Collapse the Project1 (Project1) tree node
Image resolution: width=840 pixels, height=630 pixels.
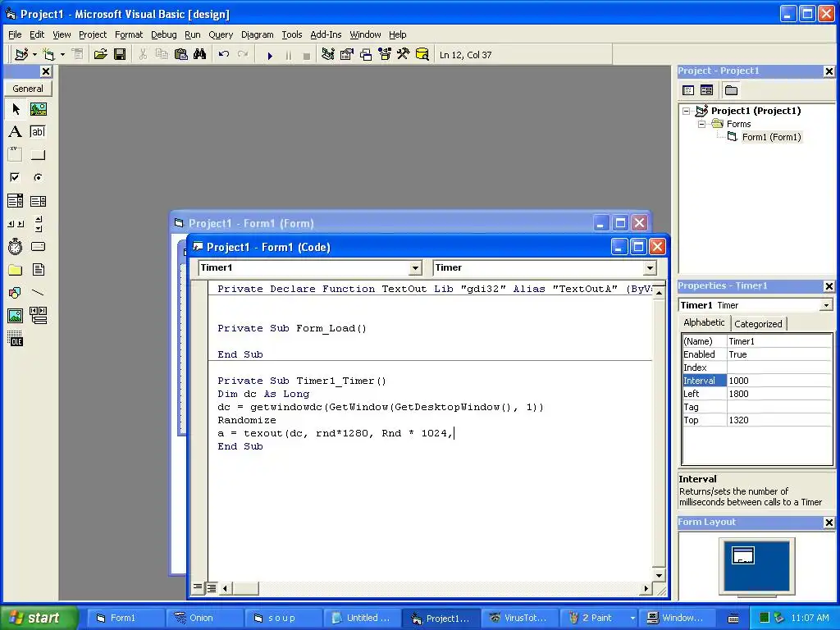tap(687, 111)
